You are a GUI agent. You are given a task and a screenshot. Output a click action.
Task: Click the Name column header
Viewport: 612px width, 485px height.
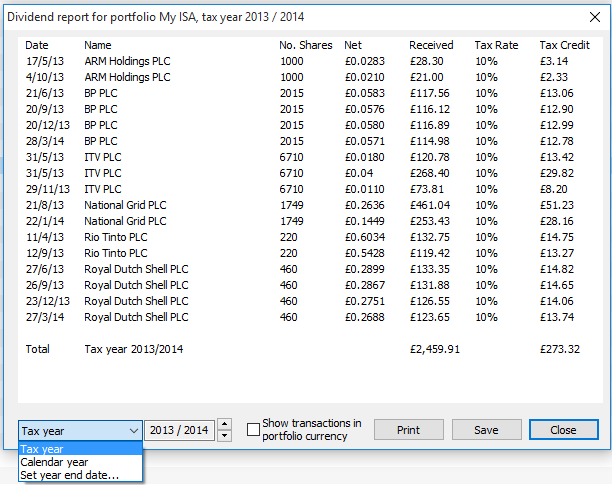coord(98,45)
